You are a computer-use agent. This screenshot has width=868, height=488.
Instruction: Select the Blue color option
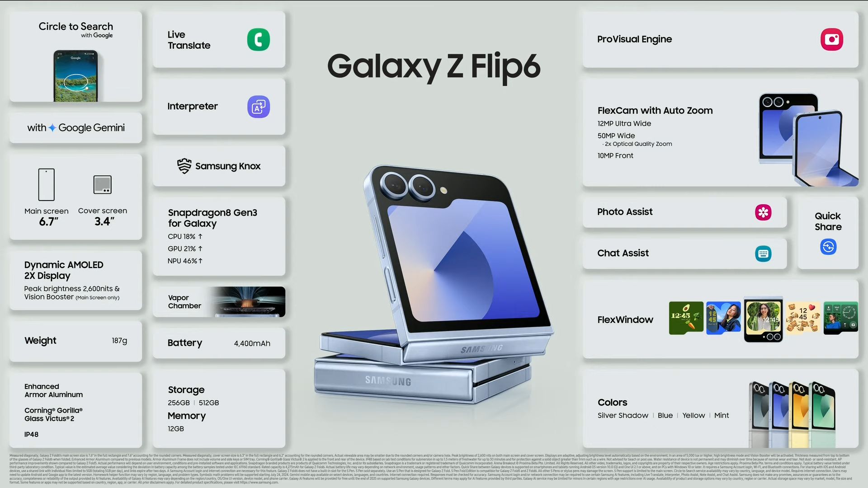point(665,415)
